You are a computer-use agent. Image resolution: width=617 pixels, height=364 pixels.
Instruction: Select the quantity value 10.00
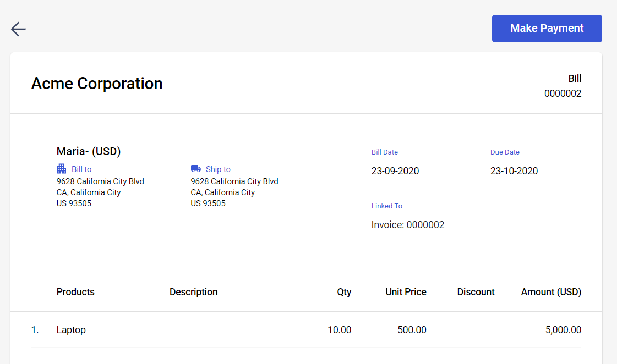click(x=339, y=330)
